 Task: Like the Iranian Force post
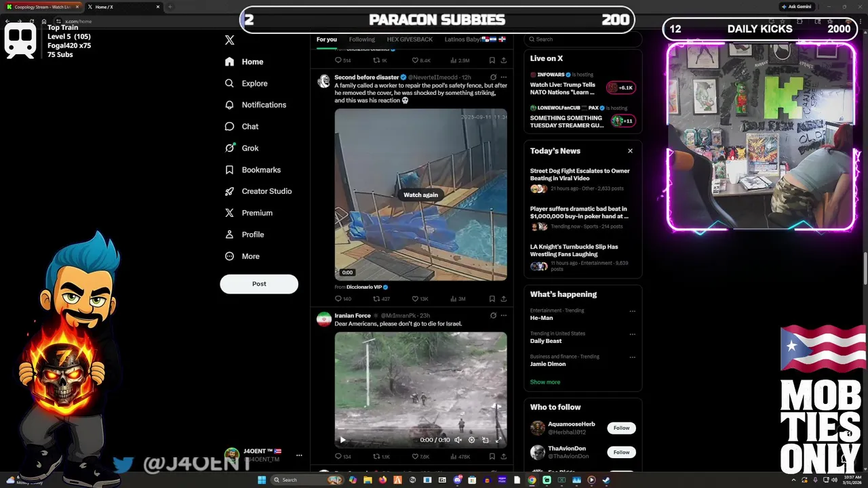[420, 457]
